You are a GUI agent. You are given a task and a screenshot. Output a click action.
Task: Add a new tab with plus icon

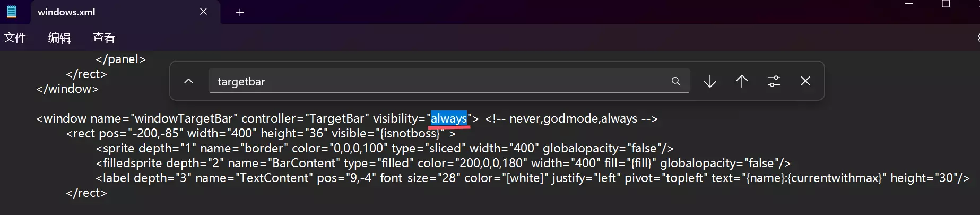pos(240,12)
